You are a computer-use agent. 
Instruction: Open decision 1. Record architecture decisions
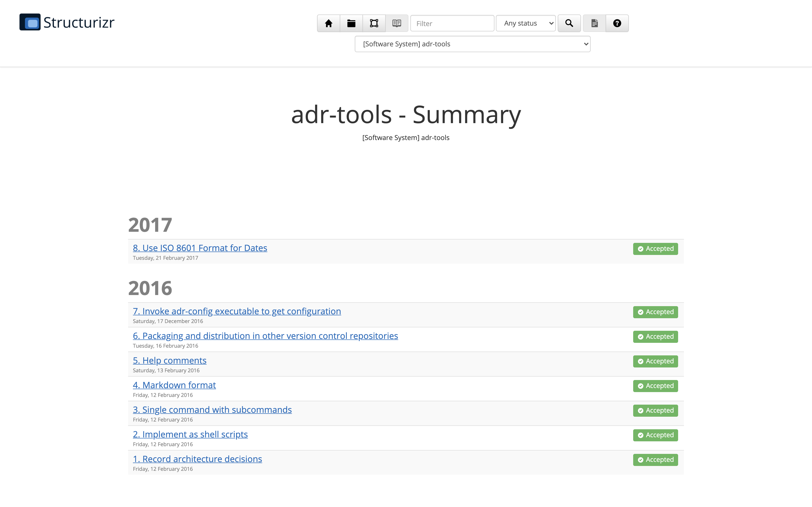197,459
